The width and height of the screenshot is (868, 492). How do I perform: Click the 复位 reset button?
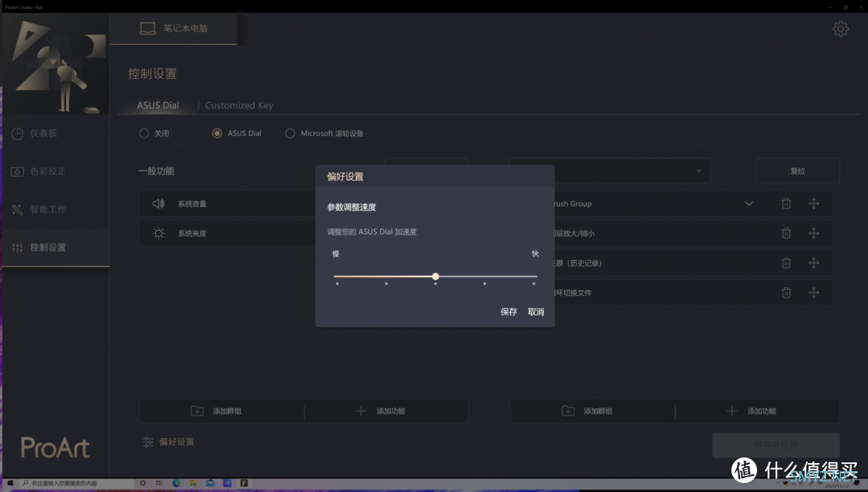tap(798, 171)
